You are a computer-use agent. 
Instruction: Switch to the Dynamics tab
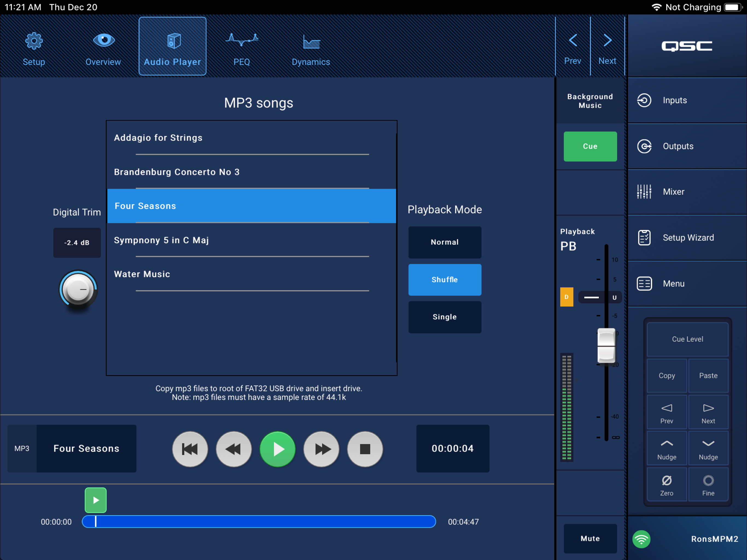pos(311,46)
